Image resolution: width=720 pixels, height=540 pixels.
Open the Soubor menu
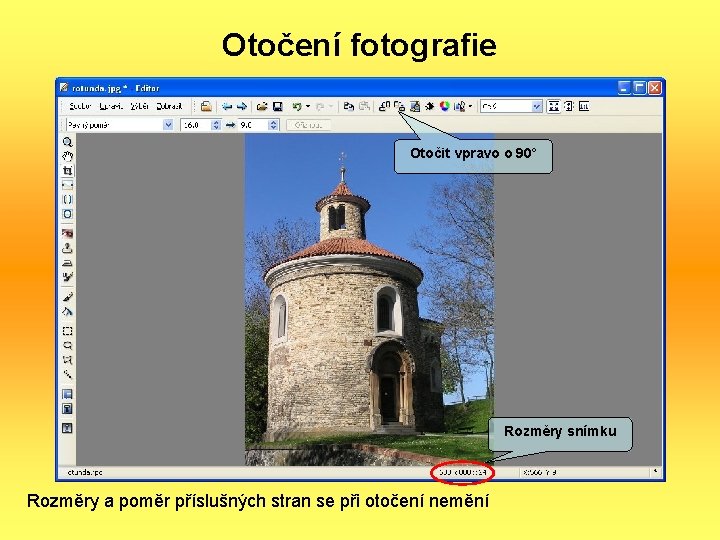tap(80, 107)
